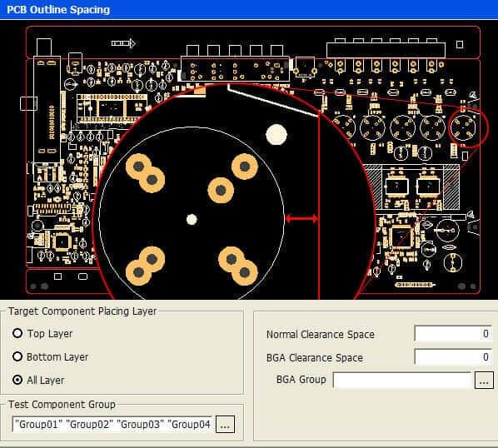Image resolution: width=498 pixels, height=448 pixels.
Task: Click the direction arrow atop the PCB
Action: (x=123, y=43)
